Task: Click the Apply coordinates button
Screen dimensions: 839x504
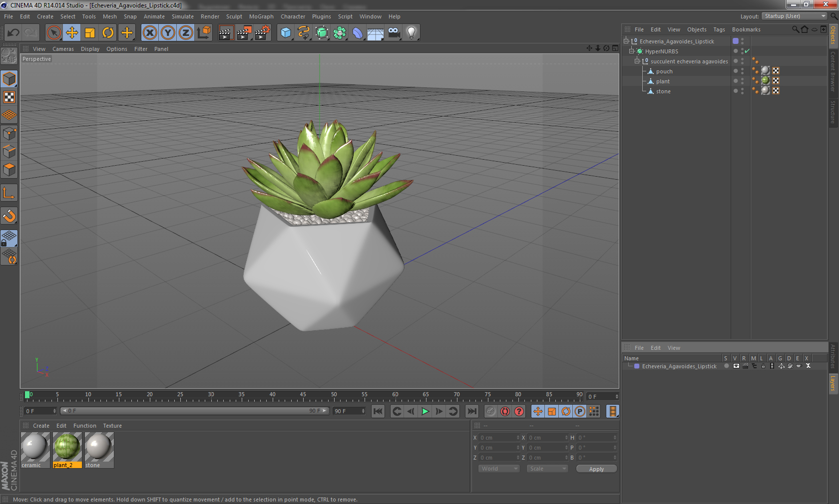Action: (x=596, y=469)
